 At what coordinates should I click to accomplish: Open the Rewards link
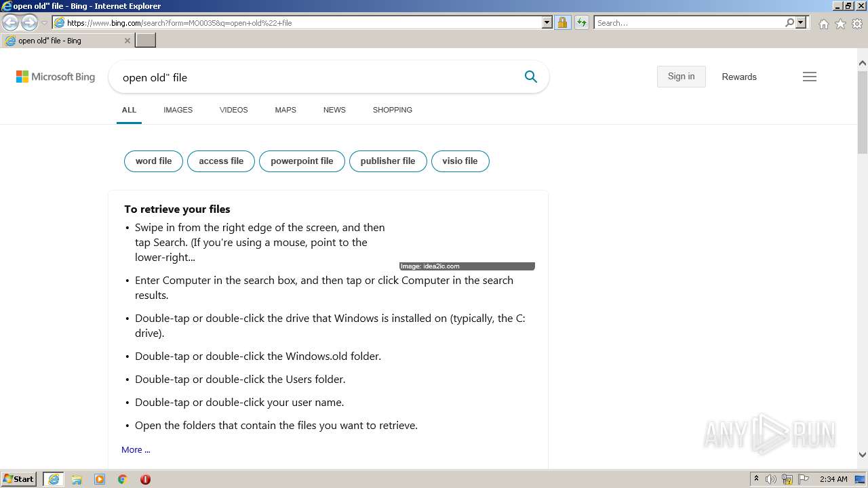(739, 77)
